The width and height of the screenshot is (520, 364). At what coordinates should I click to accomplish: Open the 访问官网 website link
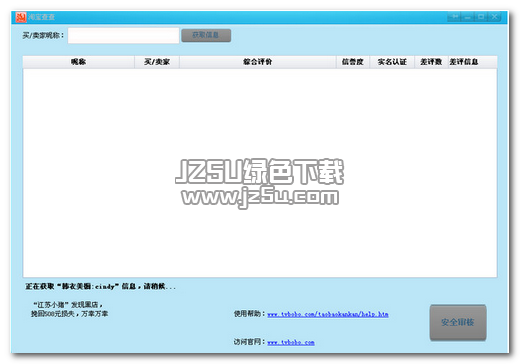pyautogui.click(x=291, y=342)
